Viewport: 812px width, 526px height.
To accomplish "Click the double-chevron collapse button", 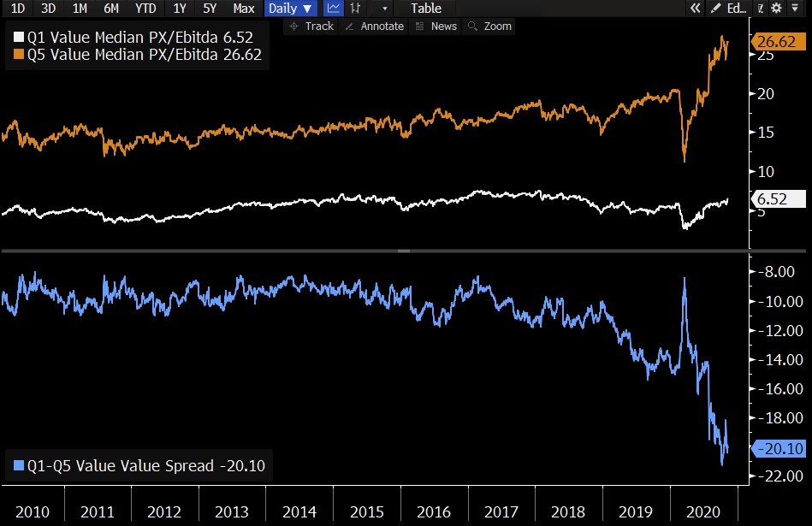I will coord(696,9).
